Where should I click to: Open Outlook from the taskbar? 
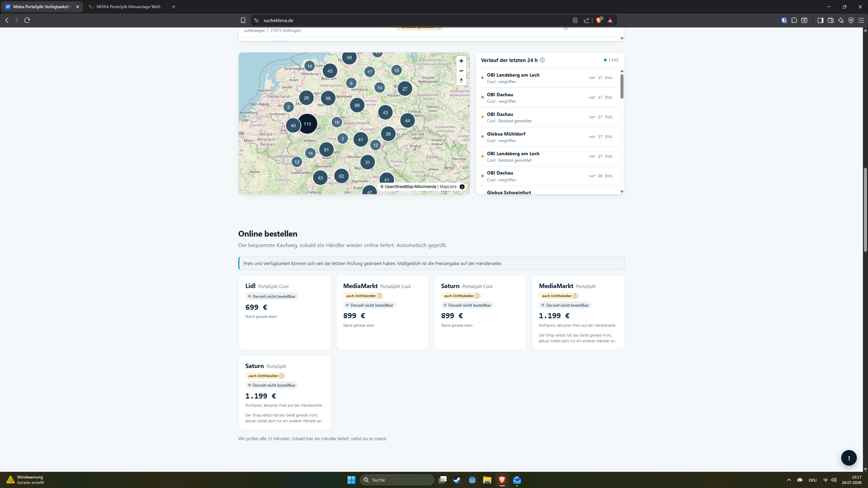click(517, 480)
